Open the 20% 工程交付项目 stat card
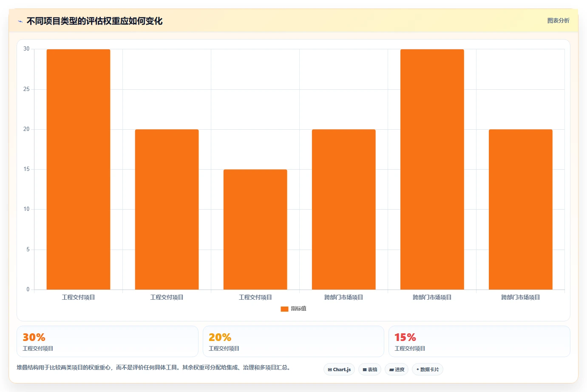 pos(293,341)
